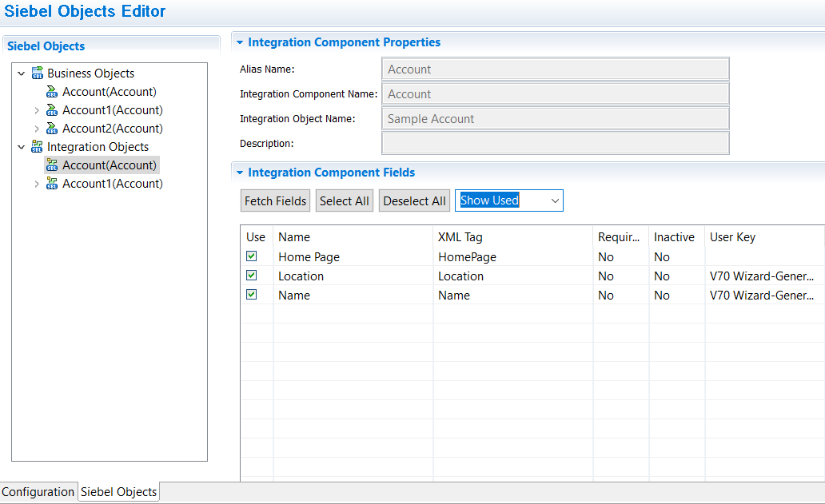The height and width of the screenshot is (504, 825).
Task: Sort by the Name column header
Action: tap(353, 237)
